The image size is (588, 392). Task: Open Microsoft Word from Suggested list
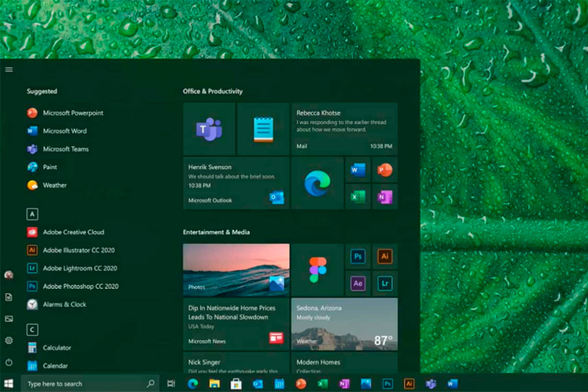coord(56,131)
